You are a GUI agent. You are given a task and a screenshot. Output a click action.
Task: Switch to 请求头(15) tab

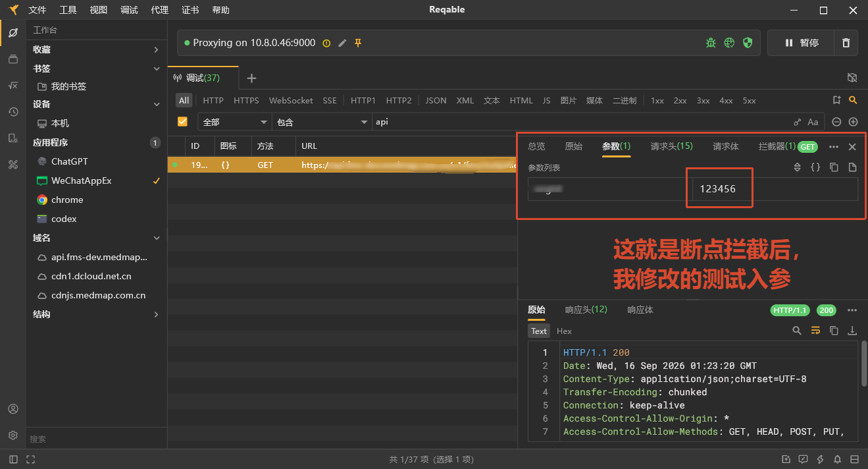coord(671,146)
